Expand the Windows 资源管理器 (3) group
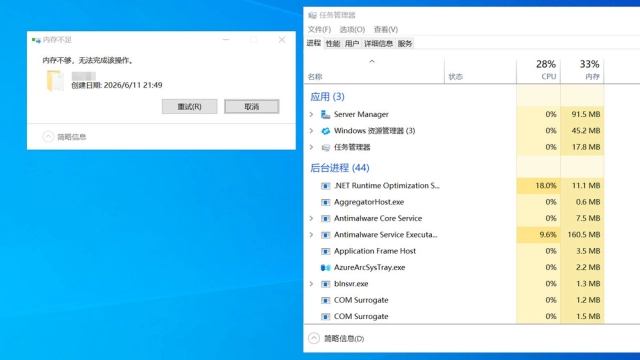Viewport: 640px width, 360px height. [x=311, y=131]
